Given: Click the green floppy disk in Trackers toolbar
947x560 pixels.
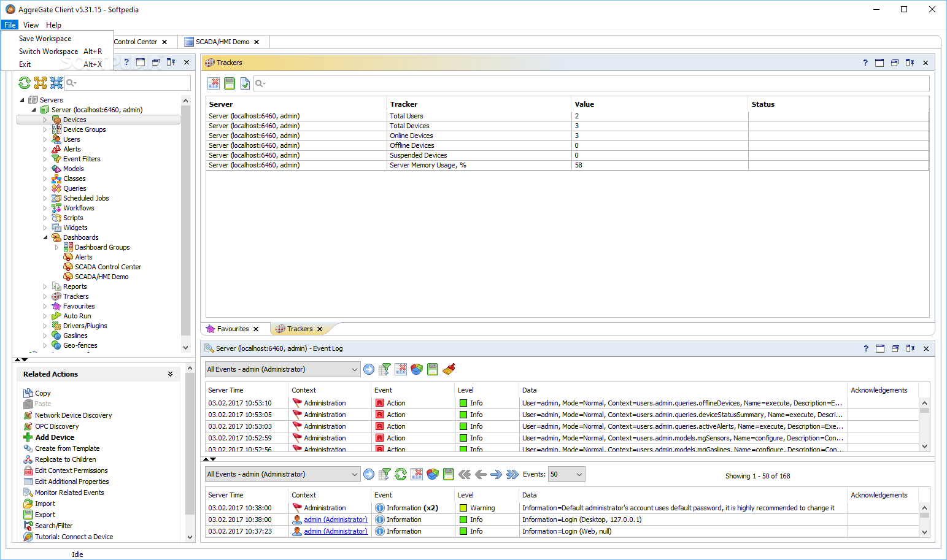Looking at the screenshot, I should click(230, 83).
